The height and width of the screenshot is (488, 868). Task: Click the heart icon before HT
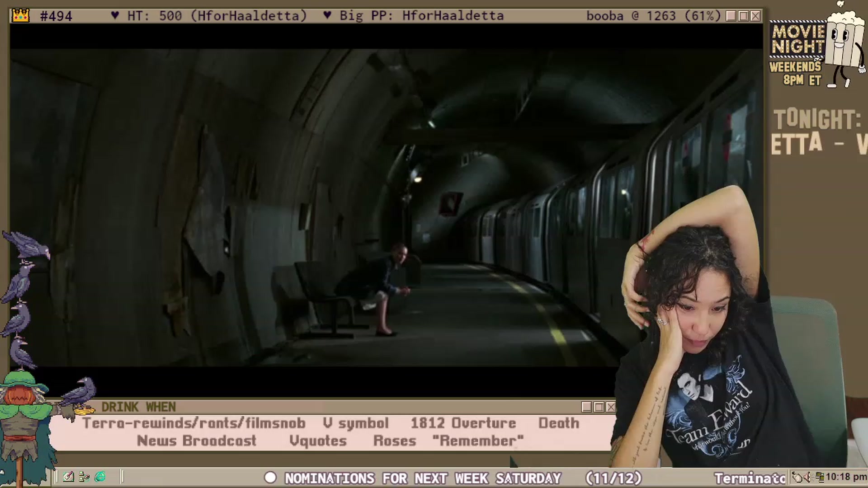pos(115,16)
